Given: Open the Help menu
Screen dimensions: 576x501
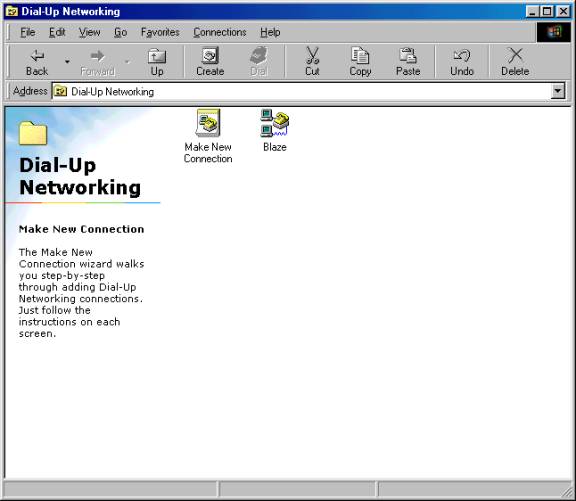Looking at the screenshot, I should coord(270,32).
